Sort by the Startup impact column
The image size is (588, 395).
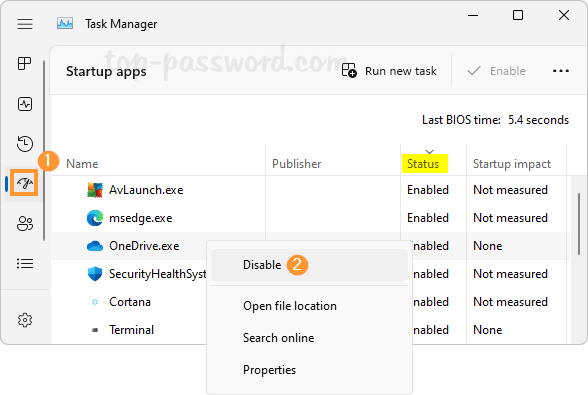click(512, 164)
